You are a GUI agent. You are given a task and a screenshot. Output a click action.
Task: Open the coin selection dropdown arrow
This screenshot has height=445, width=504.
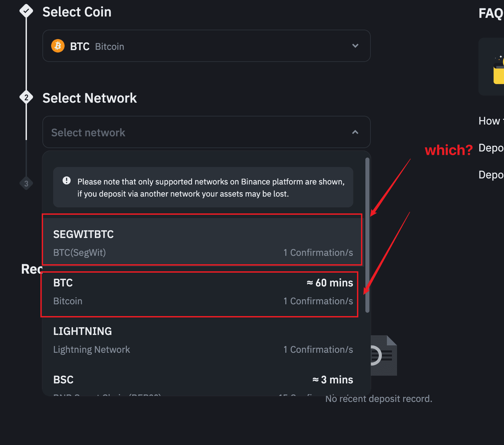point(355,46)
